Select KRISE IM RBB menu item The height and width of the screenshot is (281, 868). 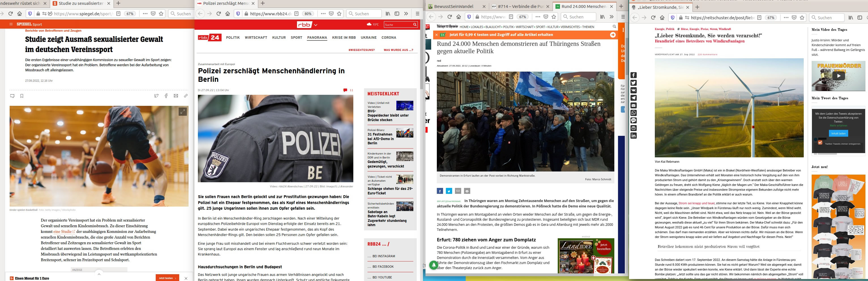click(344, 37)
